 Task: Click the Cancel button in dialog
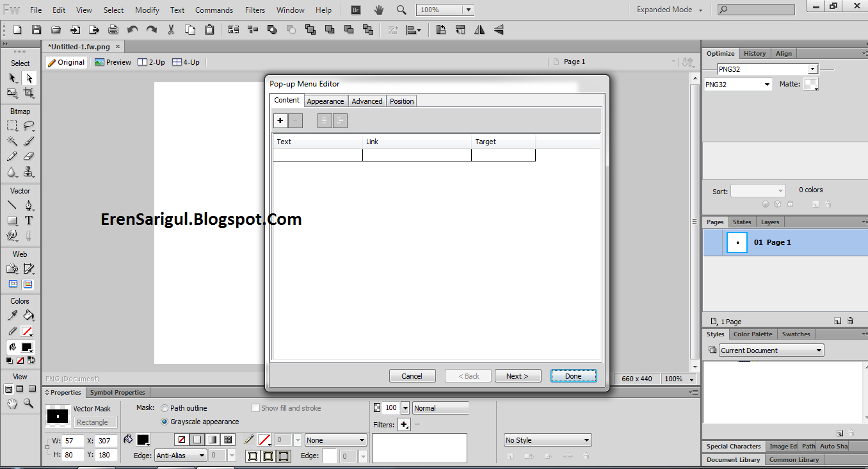click(412, 376)
